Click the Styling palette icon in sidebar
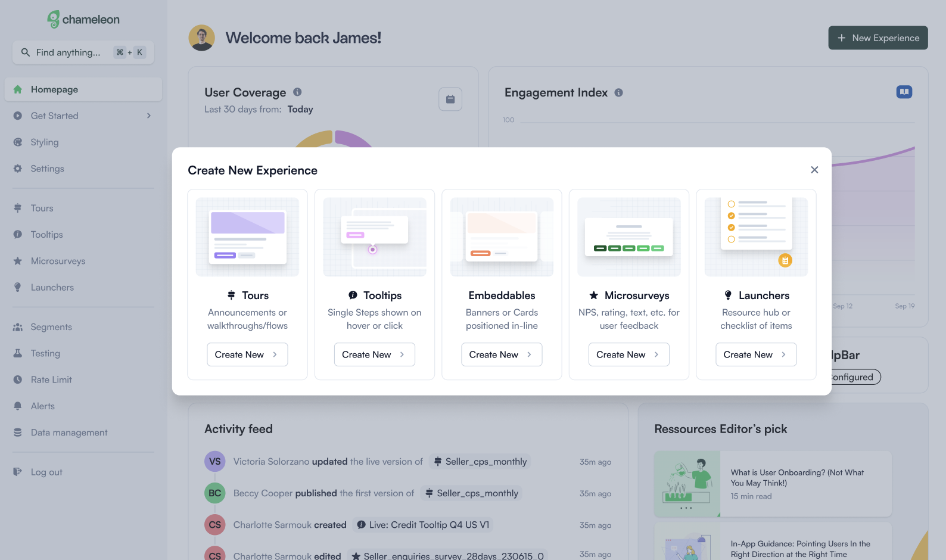946x560 pixels. tap(18, 142)
